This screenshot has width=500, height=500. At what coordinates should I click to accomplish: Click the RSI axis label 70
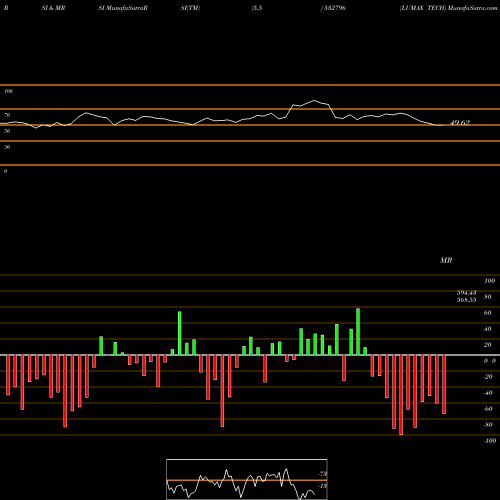[7, 115]
